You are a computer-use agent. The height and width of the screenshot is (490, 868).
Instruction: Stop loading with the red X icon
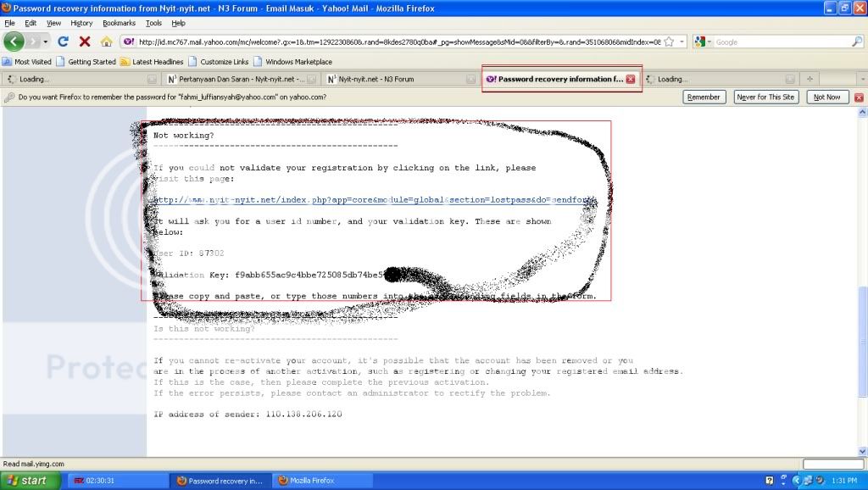coord(85,42)
